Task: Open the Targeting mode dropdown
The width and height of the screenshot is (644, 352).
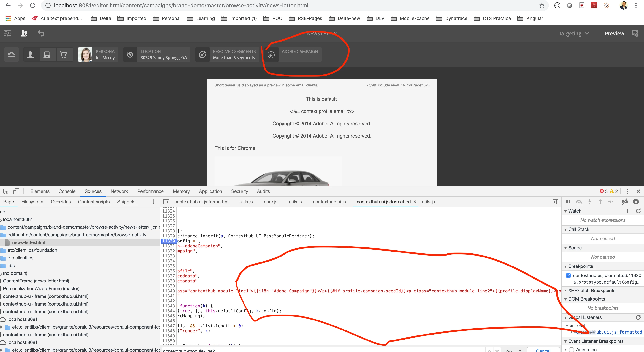Action: (x=574, y=34)
